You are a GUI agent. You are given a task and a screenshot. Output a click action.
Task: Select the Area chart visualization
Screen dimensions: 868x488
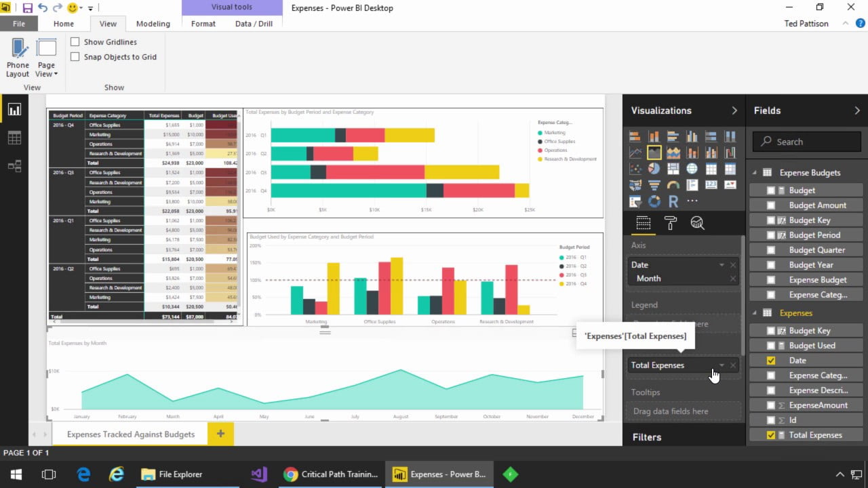(x=654, y=152)
